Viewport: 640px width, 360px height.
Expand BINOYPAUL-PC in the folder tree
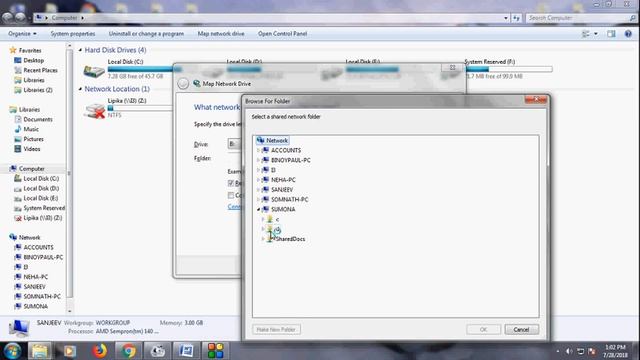click(258, 160)
